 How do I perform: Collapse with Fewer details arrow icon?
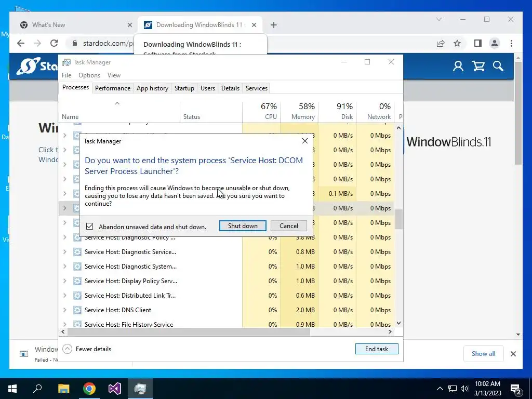pyautogui.click(x=67, y=349)
